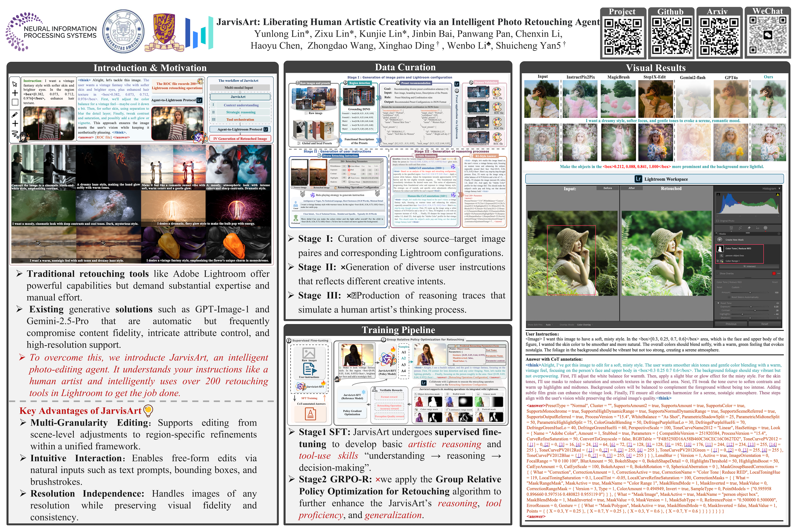Click the Red Eye correction icon
Image resolution: width=798 pixels, height=532 pixels.
coord(758,228)
